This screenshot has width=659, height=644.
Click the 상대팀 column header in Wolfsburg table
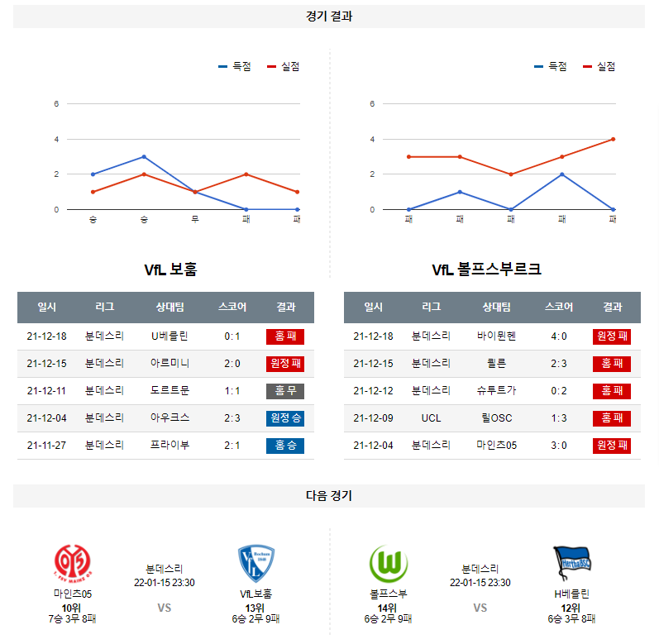click(x=496, y=307)
